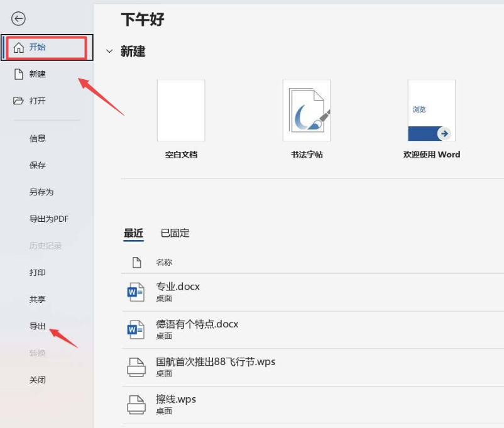Click the New (新建) document icon

19,74
